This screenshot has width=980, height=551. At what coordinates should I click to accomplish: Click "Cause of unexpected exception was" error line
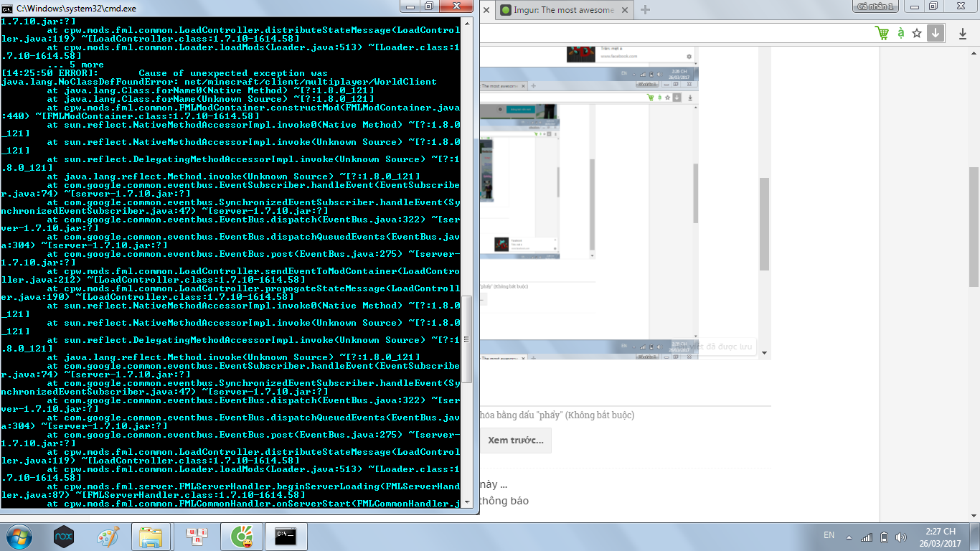[x=232, y=73]
